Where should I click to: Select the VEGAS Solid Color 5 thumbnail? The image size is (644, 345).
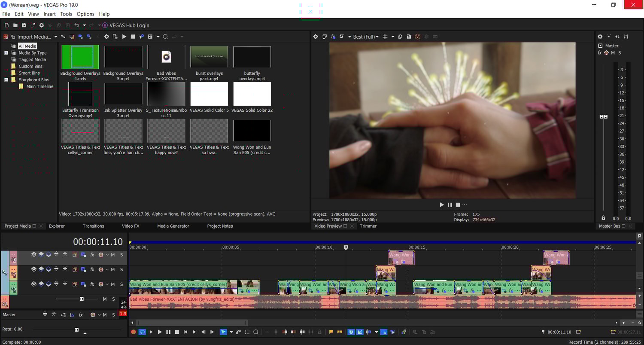(x=209, y=94)
